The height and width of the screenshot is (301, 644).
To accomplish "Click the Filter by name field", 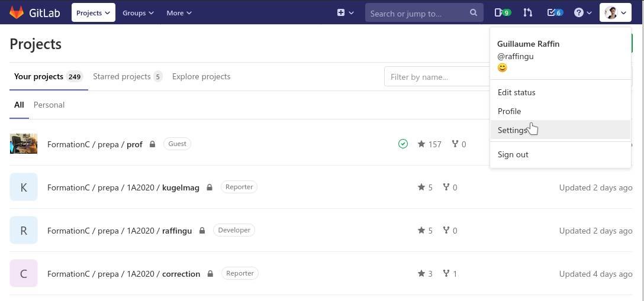I will pos(437,77).
